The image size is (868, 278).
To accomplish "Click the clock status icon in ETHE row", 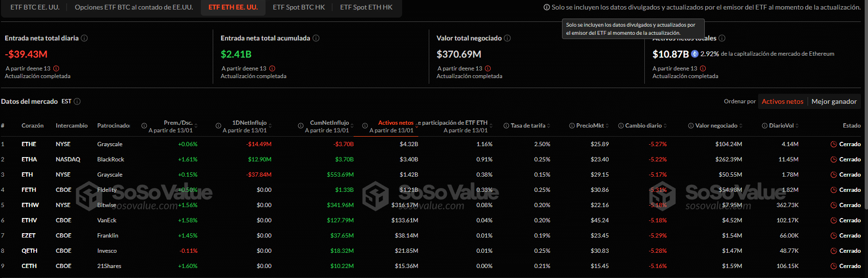I will click(x=834, y=144).
